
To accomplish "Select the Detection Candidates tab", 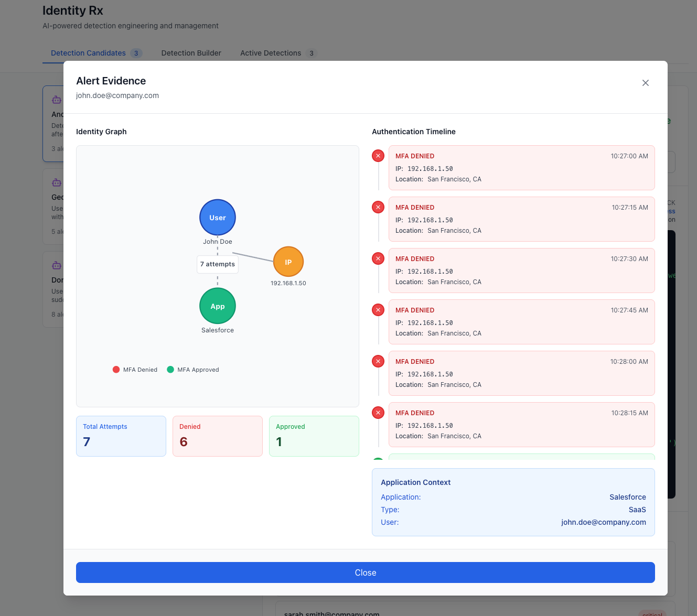I will click(88, 52).
